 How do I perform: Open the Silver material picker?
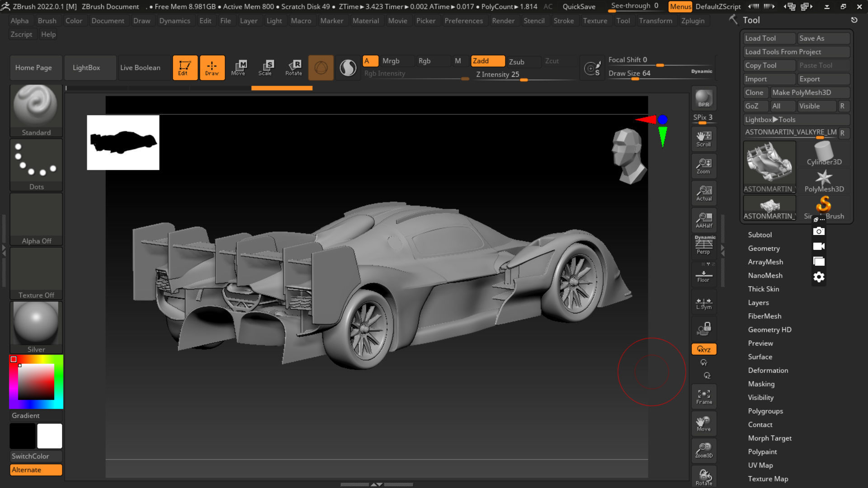pos(36,328)
